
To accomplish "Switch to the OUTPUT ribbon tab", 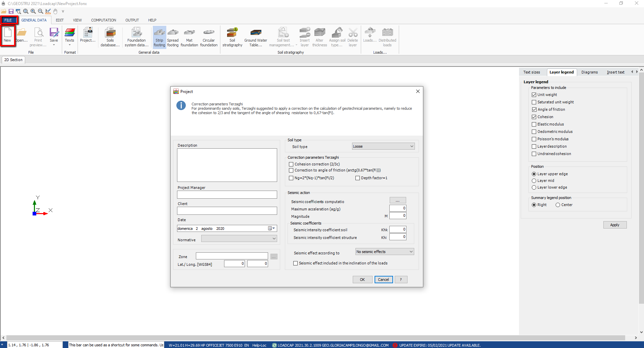I will pos(132,20).
